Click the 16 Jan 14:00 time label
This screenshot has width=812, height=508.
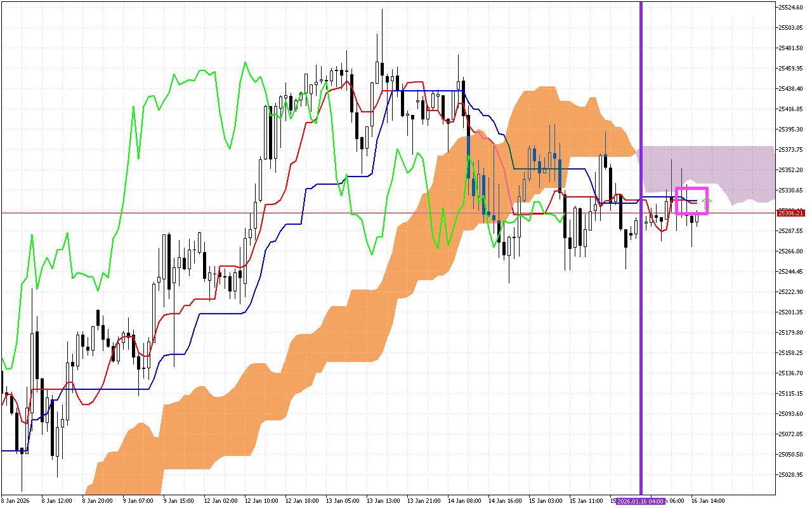[708, 501]
